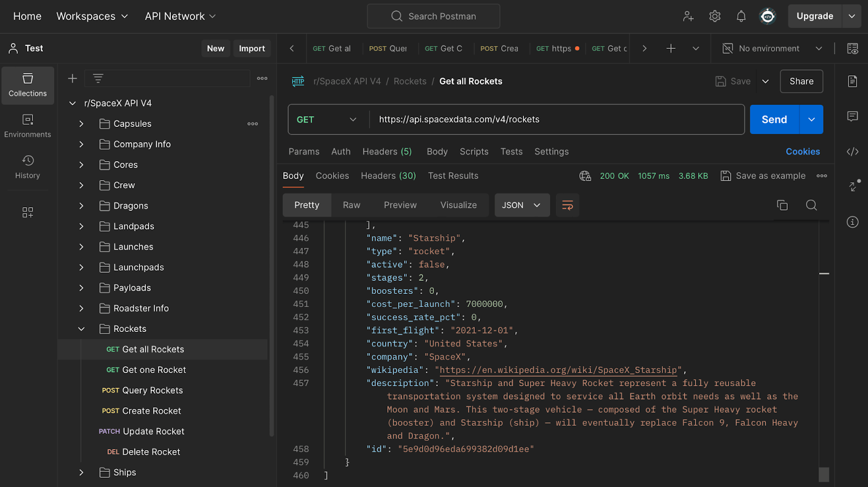Create new collection with plus icon
Image resolution: width=868 pixels, height=487 pixels.
click(72, 79)
